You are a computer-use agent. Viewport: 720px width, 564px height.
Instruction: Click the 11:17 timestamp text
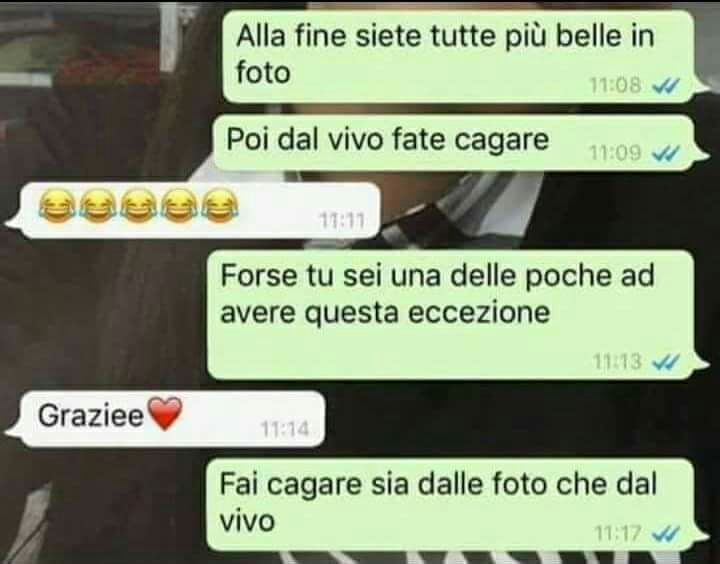click(618, 534)
